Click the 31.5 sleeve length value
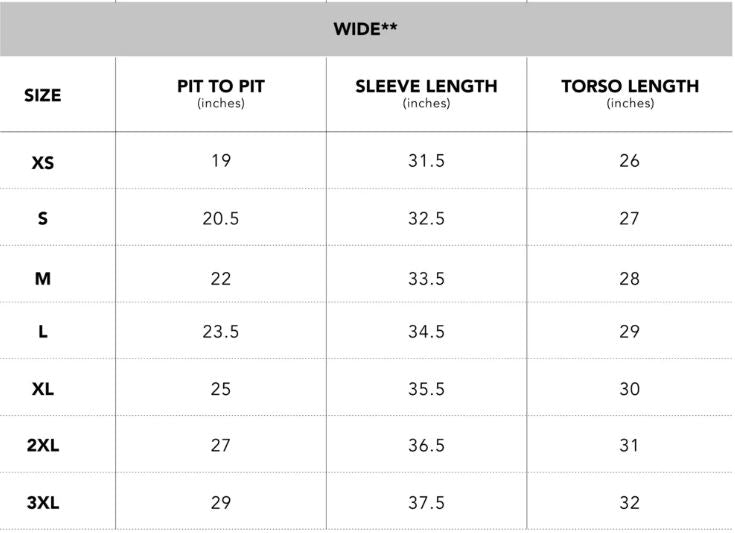The width and height of the screenshot is (735, 533). click(x=426, y=161)
